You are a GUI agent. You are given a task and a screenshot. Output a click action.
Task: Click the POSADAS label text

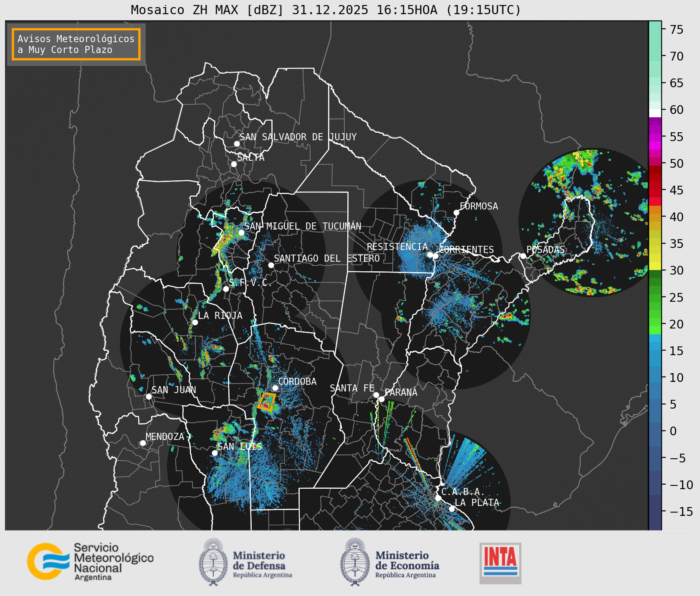point(546,250)
